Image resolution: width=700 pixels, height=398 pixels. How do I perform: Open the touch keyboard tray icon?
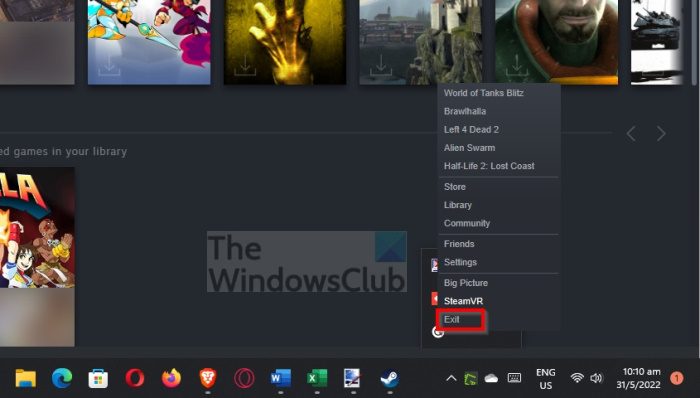pyautogui.click(x=514, y=378)
